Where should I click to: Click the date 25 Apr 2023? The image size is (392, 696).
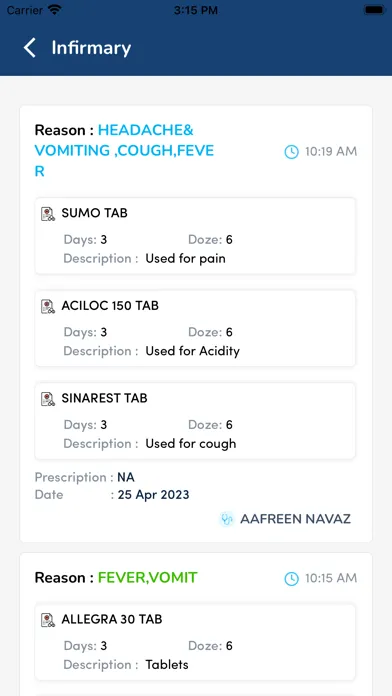pos(153,495)
